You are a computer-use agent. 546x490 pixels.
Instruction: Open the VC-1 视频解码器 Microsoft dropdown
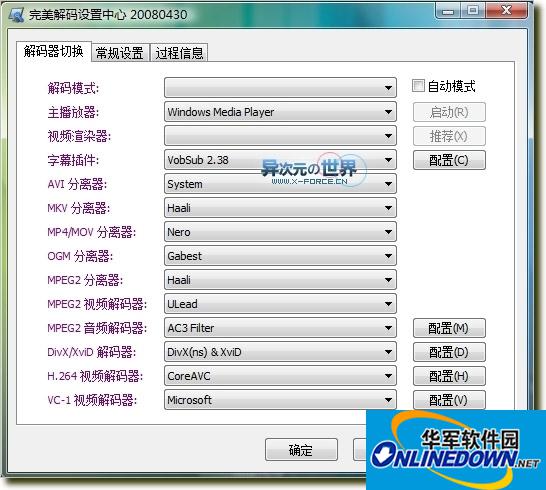(x=280, y=400)
